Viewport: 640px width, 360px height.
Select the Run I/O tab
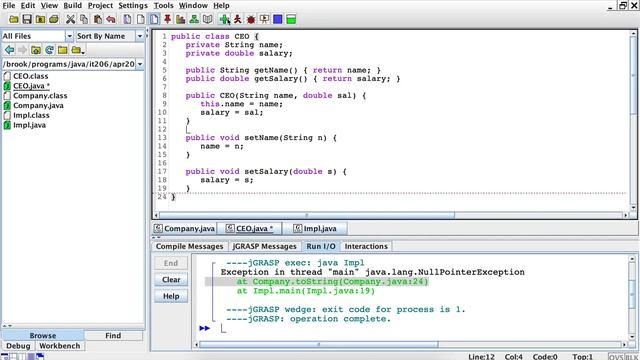tap(321, 247)
